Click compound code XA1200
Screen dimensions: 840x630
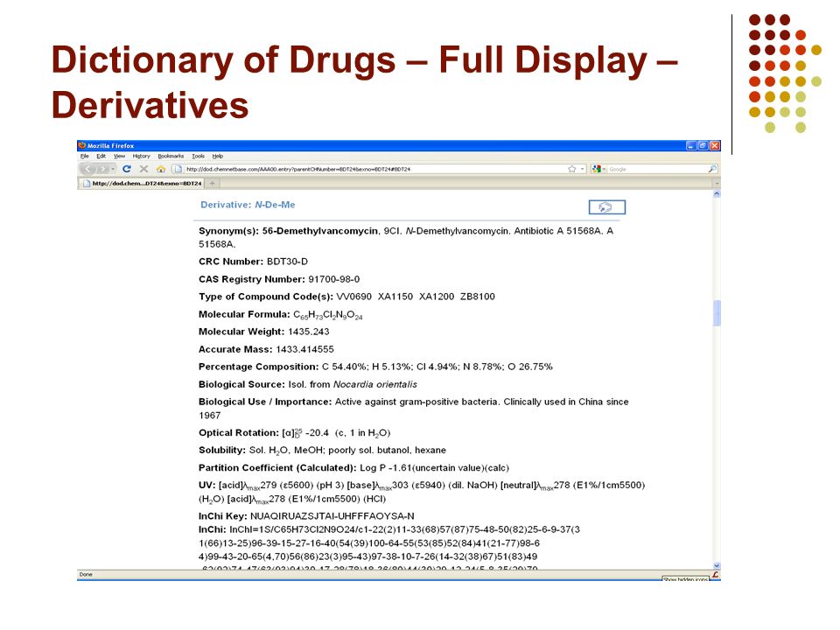[x=437, y=297]
